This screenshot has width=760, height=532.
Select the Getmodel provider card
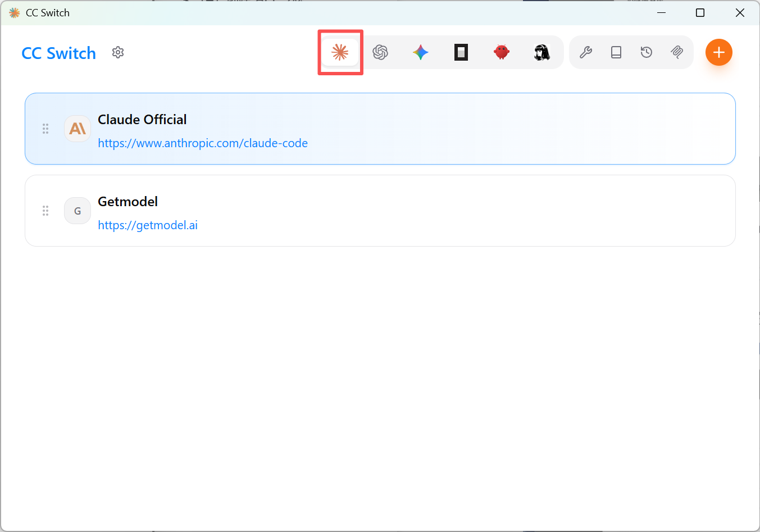click(x=380, y=211)
